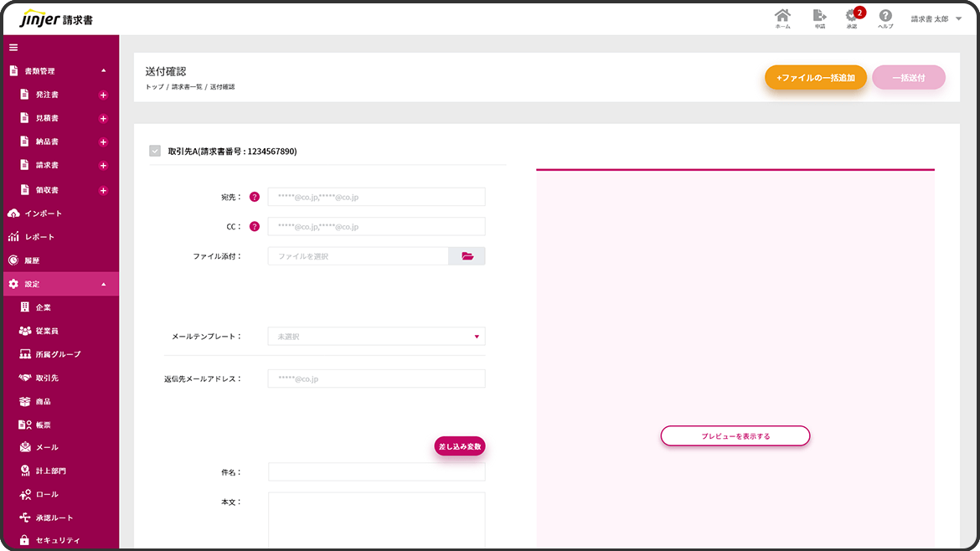Open 承認 approvals with notification badge
Viewport: 980px width, 551px height.
coord(852,18)
